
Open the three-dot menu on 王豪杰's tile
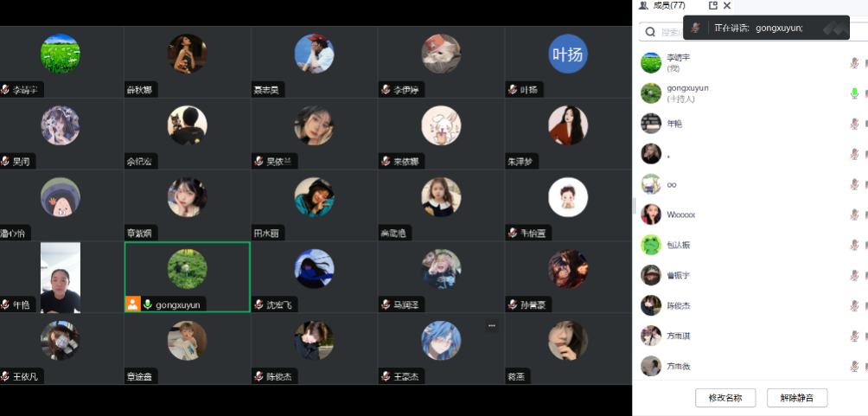[492, 326]
